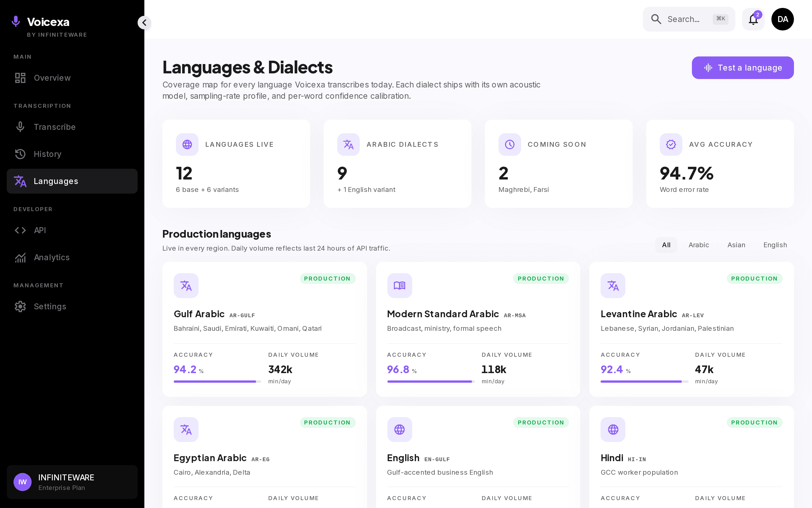Click the Modern Standard Arabic PRODUCTION badge
Viewport: 812px width, 508px height.
click(x=541, y=279)
